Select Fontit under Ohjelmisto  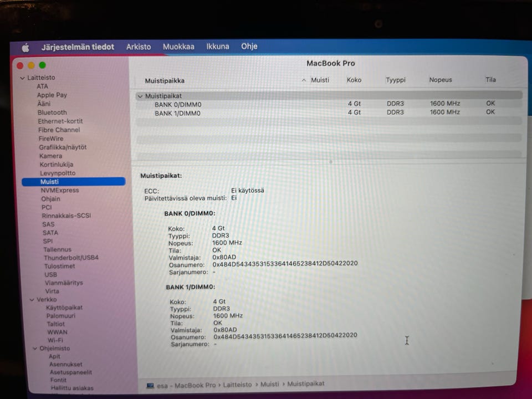(58, 380)
